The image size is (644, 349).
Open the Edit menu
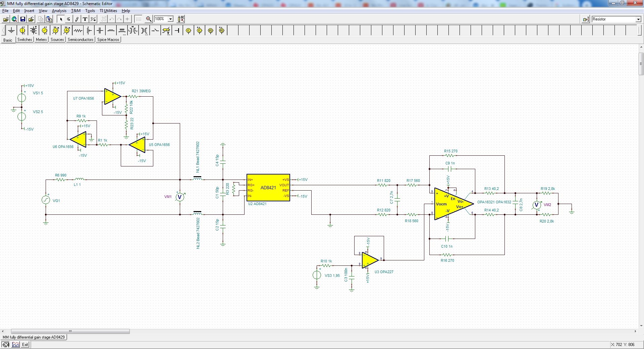coord(16,11)
